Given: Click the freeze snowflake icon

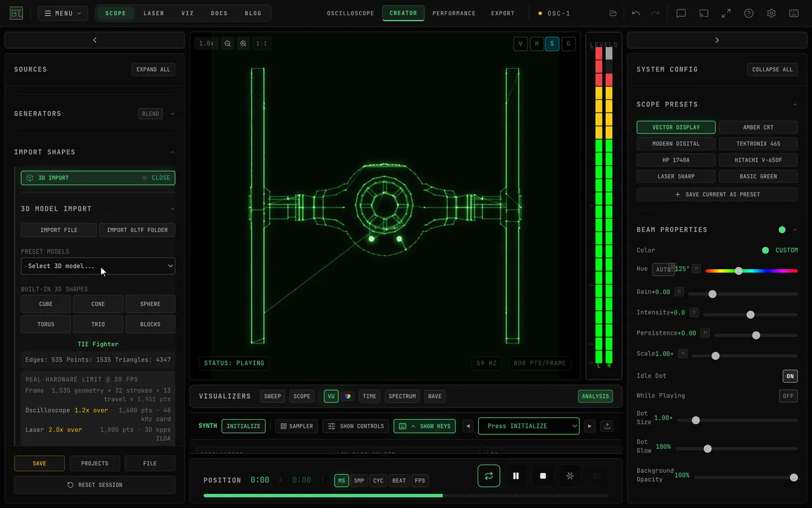Looking at the screenshot, I should [570, 476].
